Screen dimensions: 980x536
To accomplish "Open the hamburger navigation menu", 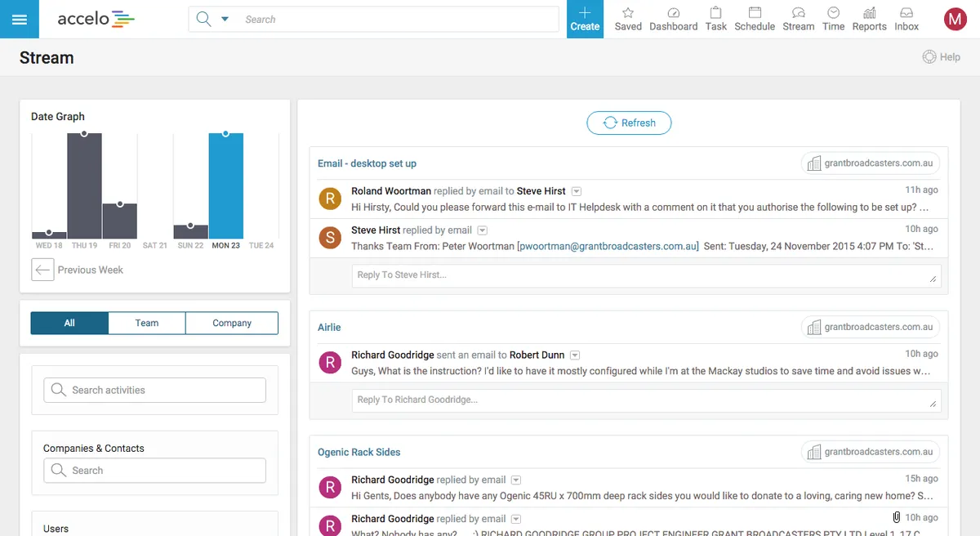I will [20, 19].
